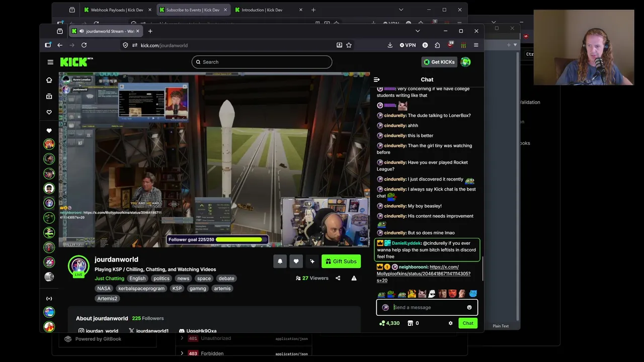Open the extensions puzzle icon
The image size is (644, 362).
click(x=437, y=45)
